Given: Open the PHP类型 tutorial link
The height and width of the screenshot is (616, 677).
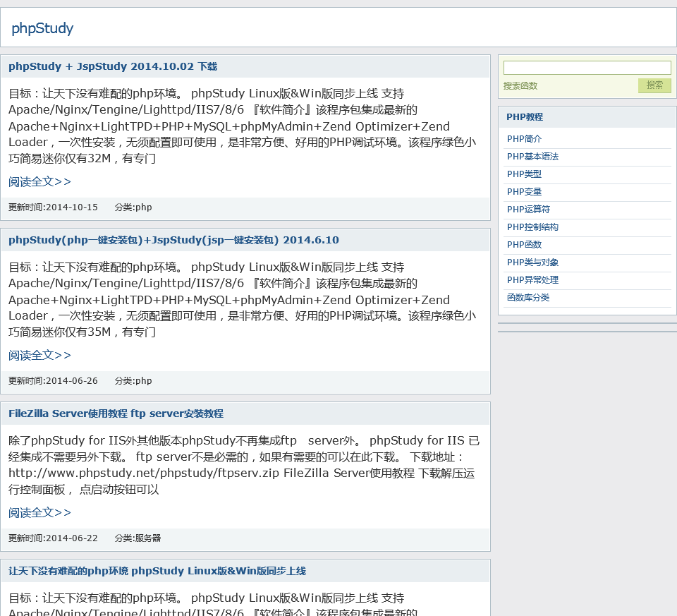Looking at the screenshot, I should [x=524, y=174].
